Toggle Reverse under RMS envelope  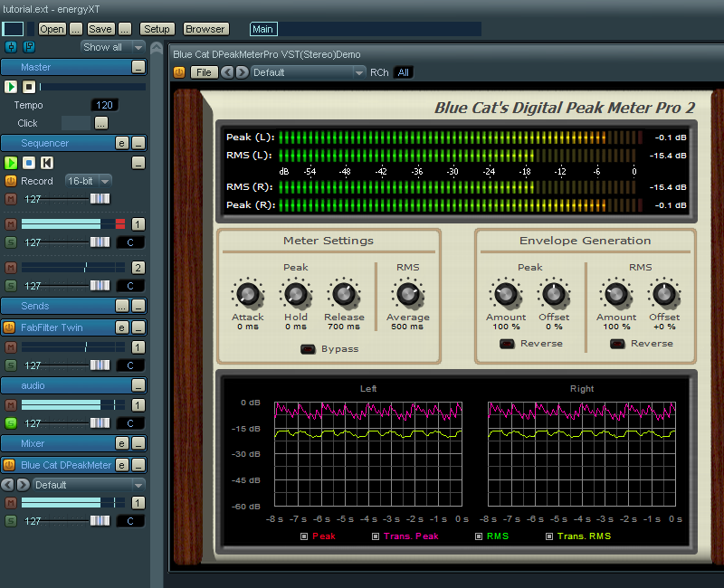tap(617, 344)
